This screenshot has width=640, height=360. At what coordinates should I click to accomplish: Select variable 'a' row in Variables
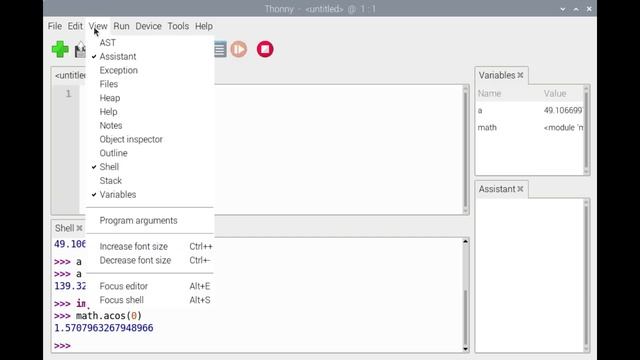[530, 111]
